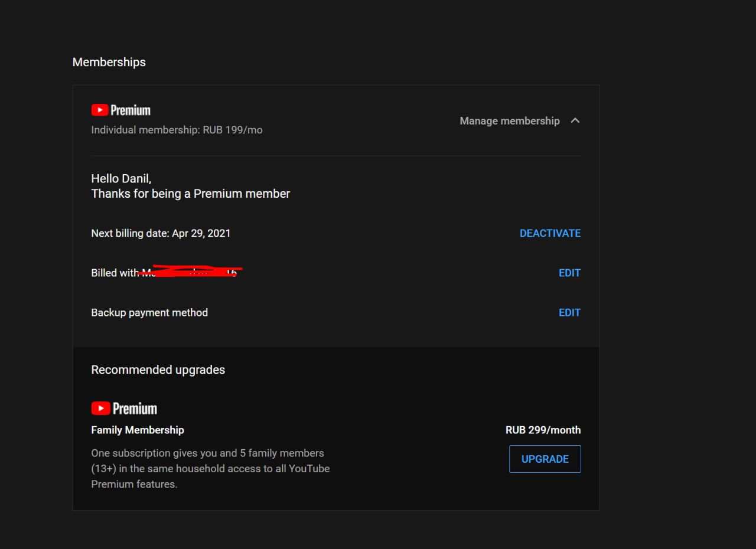The image size is (756, 549).
Task: Click the 'Individual membership: RUB 199/mo' text
Action: (177, 130)
